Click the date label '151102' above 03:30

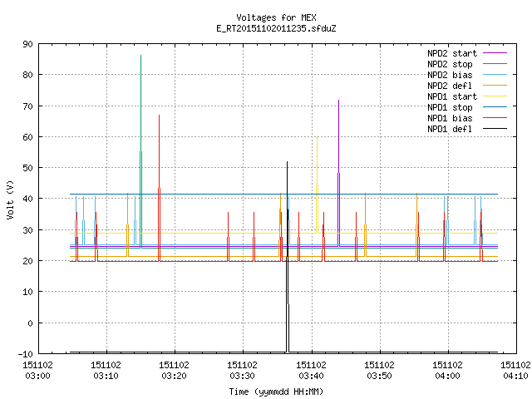point(242,365)
